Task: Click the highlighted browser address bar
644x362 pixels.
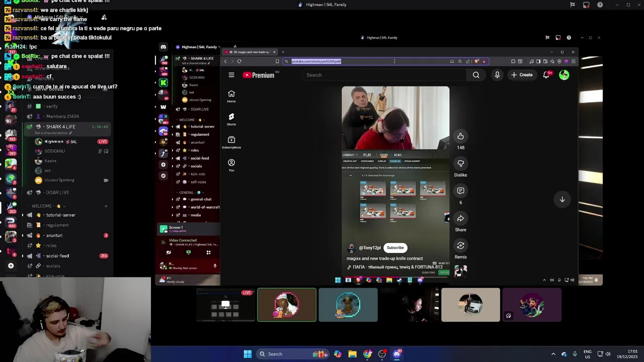Action: (x=385, y=61)
